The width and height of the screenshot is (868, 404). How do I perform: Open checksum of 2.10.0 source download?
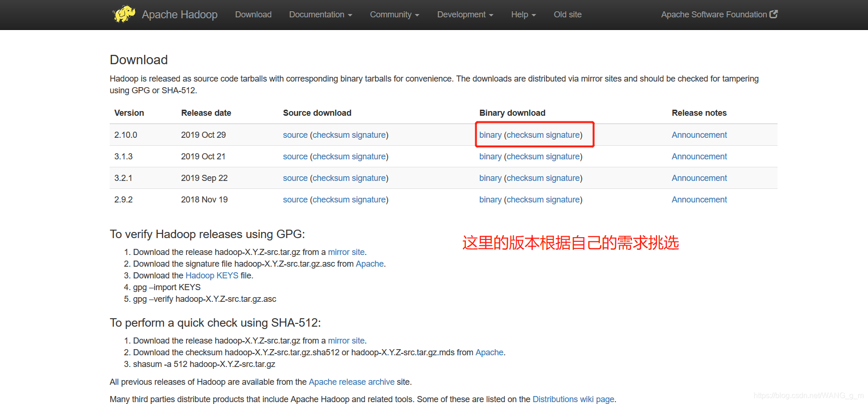coord(331,135)
